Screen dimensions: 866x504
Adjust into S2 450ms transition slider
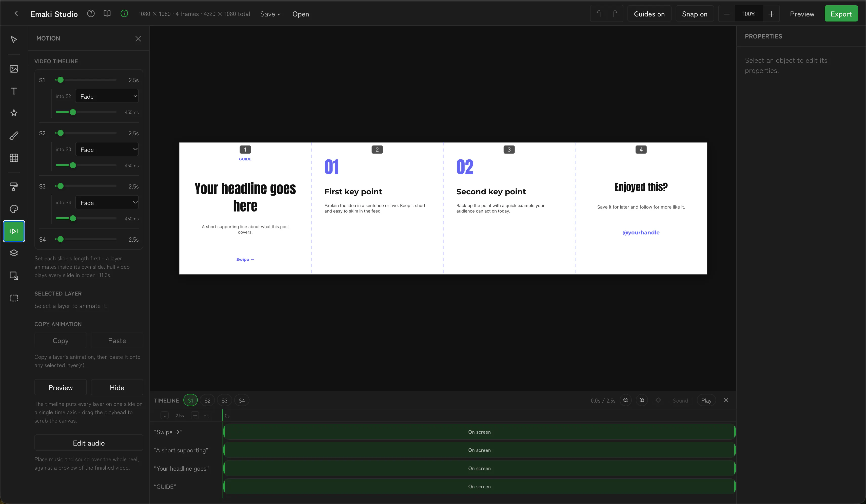click(86, 112)
